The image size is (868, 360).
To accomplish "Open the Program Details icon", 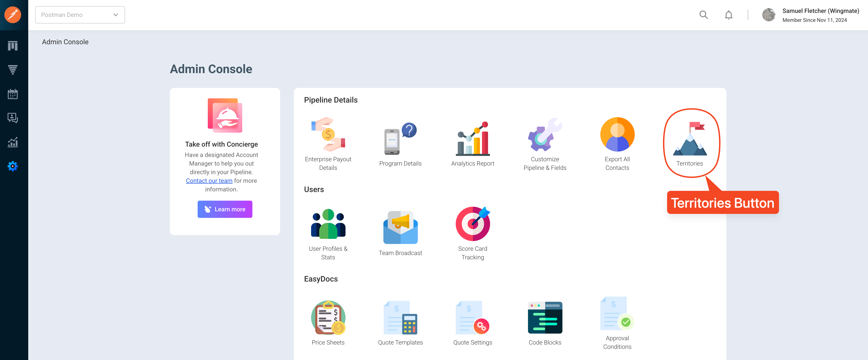I will (400, 138).
